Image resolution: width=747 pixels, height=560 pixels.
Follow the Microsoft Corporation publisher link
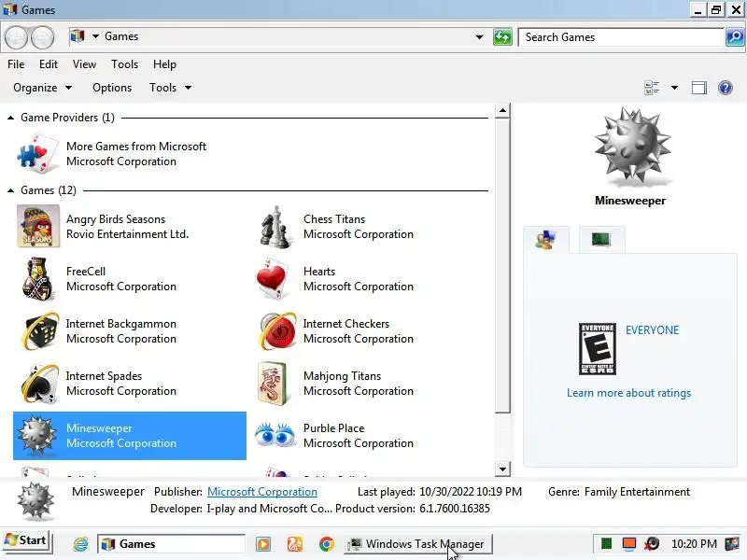262,492
